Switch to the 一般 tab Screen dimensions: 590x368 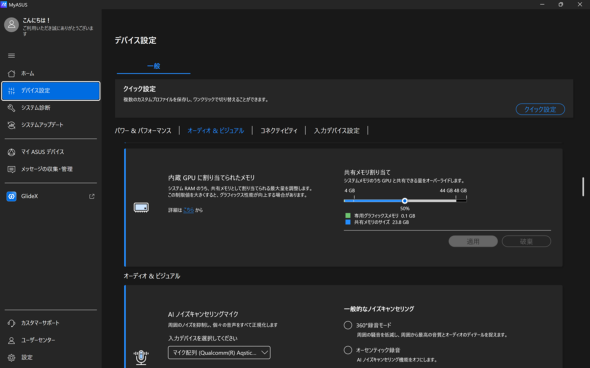(154, 66)
